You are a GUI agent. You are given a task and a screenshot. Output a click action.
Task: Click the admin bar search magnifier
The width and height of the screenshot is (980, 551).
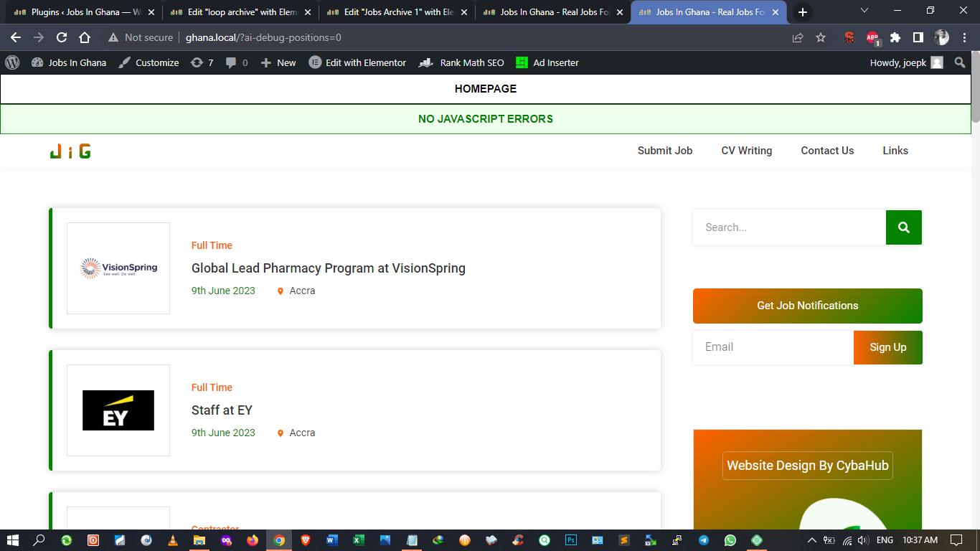coord(960,62)
